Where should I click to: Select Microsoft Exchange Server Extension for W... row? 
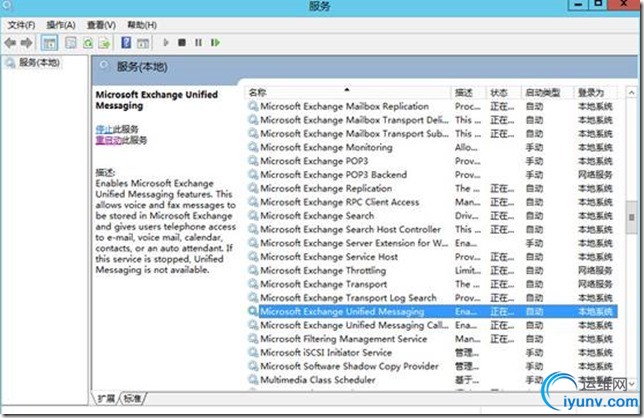pos(431,243)
